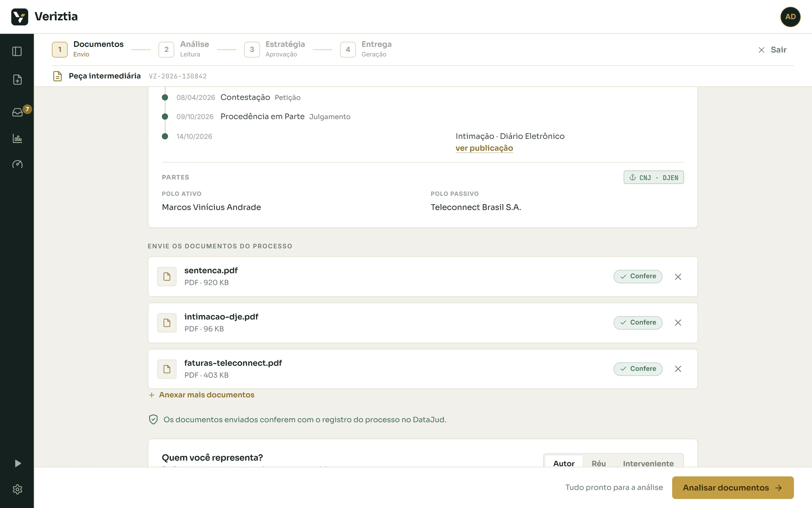Click the Procedência em Parte timeline dot
812x508 pixels.
click(165, 117)
